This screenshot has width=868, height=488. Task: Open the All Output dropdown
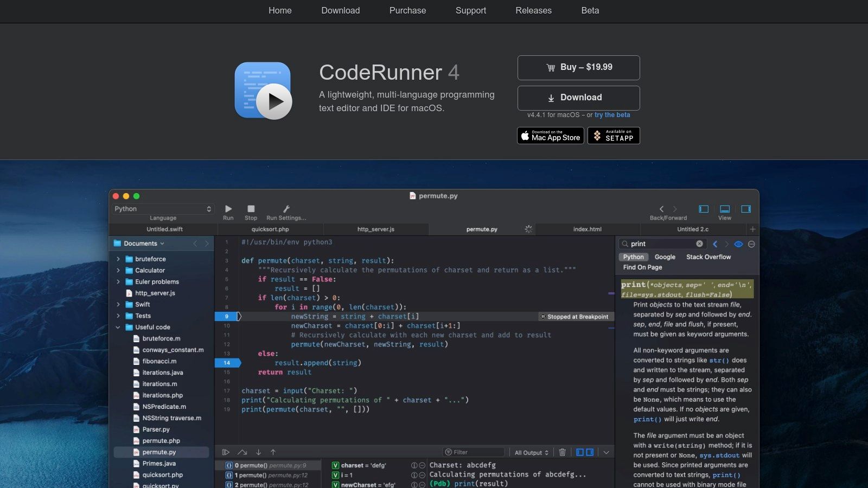point(531,452)
